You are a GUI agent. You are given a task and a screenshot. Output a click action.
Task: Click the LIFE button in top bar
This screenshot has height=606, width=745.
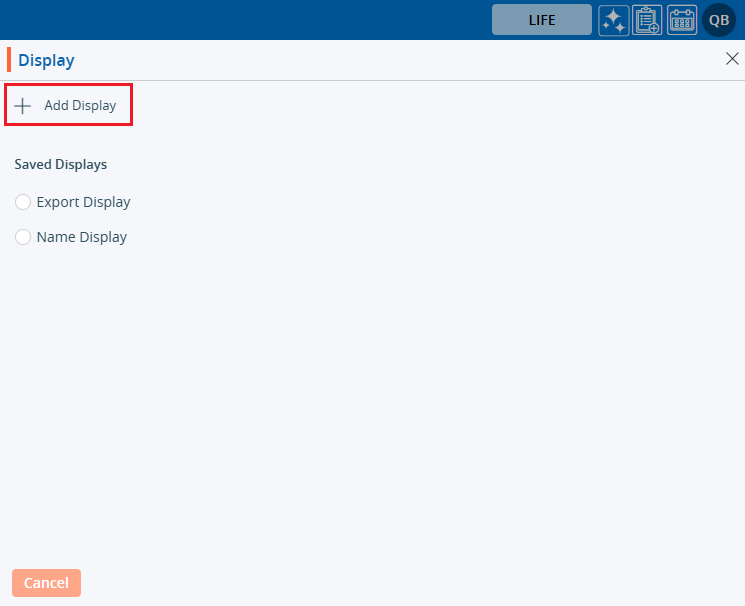tap(541, 20)
